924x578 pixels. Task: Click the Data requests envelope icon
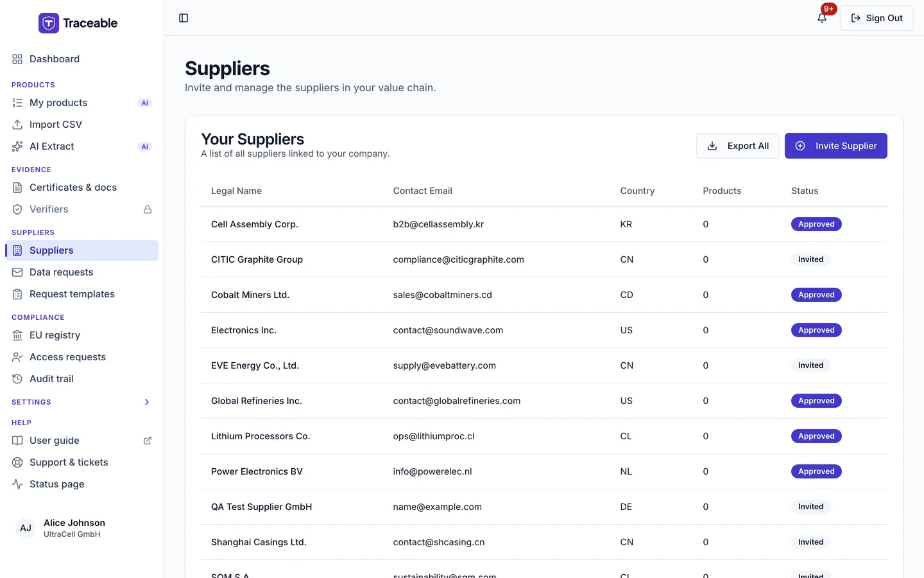click(17, 272)
